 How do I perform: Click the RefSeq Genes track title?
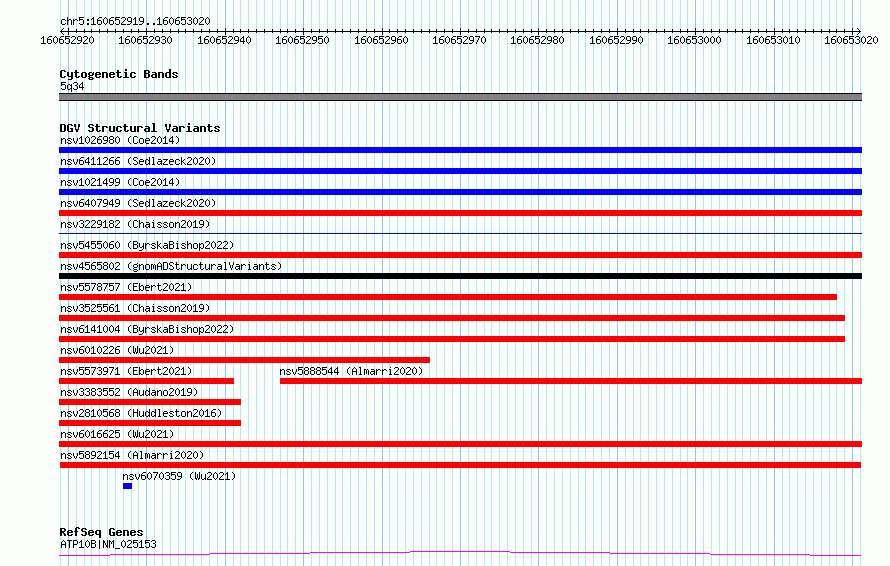click(101, 532)
